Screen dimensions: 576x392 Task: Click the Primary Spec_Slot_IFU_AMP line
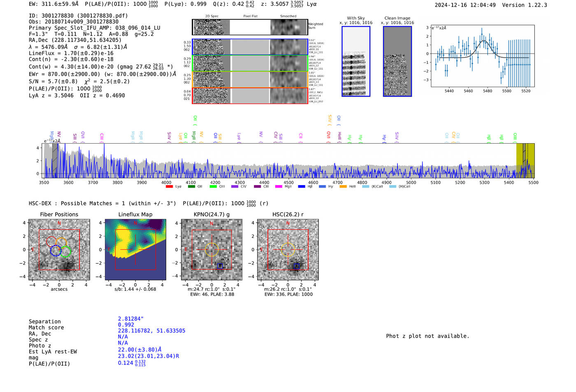95,28
